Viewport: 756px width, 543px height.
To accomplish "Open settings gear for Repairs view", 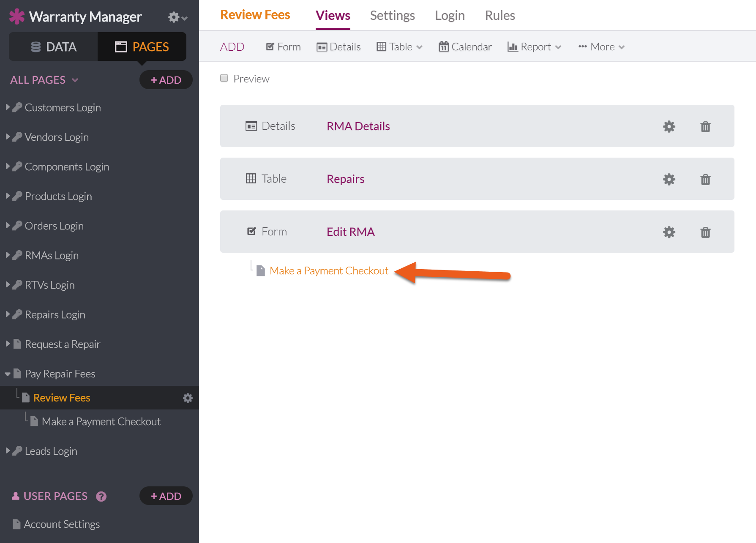I will (x=669, y=179).
